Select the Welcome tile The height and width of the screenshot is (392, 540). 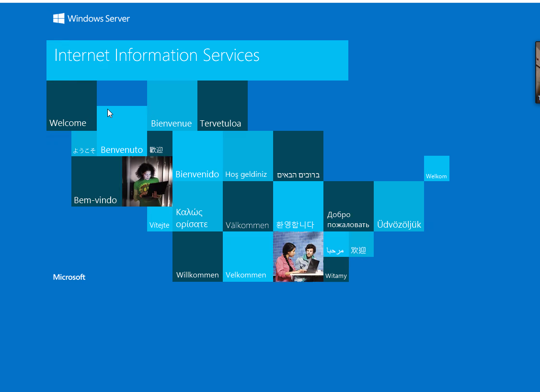point(71,105)
